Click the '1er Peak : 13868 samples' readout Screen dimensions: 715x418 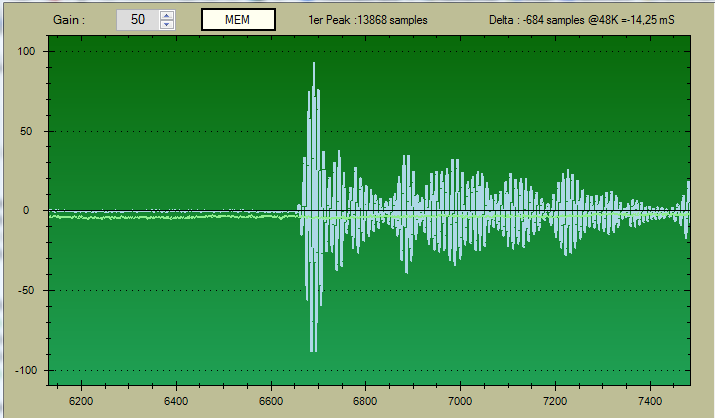tap(370, 20)
